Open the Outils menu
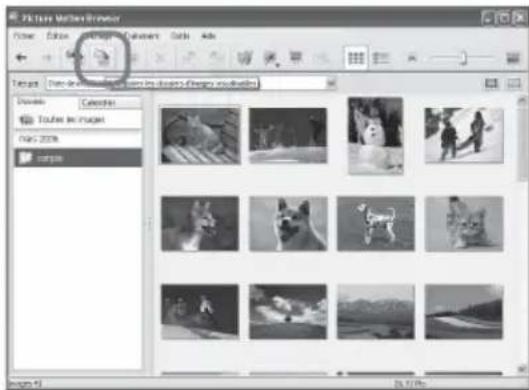Viewport: 529px width, 390px height. point(180,36)
